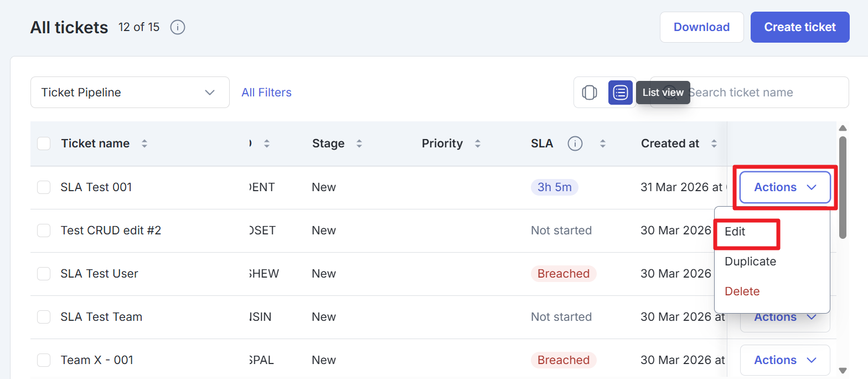Screen dimensions: 868x379
Task: Select the SLA Test User checkbox
Action: (x=44, y=274)
